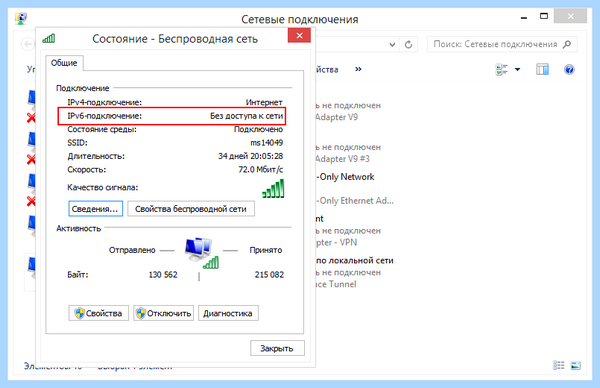Select the pter - VPN connection
This screenshot has width=600, height=388.
pos(336,243)
